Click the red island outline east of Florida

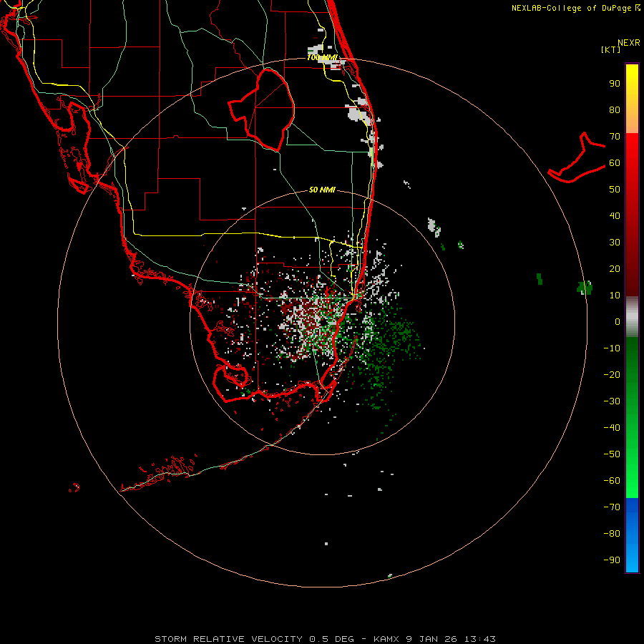(x=577, y=157)
